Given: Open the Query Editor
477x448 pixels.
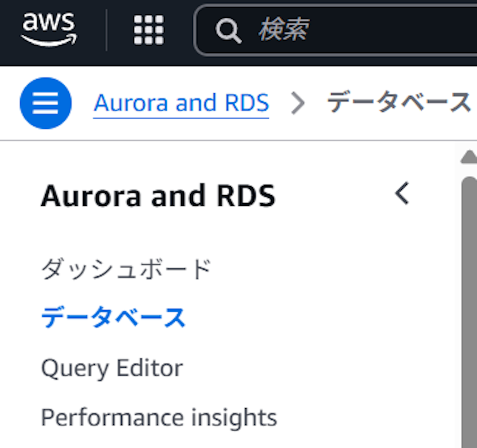Looking at the screenshot, I should pos(112,367).
